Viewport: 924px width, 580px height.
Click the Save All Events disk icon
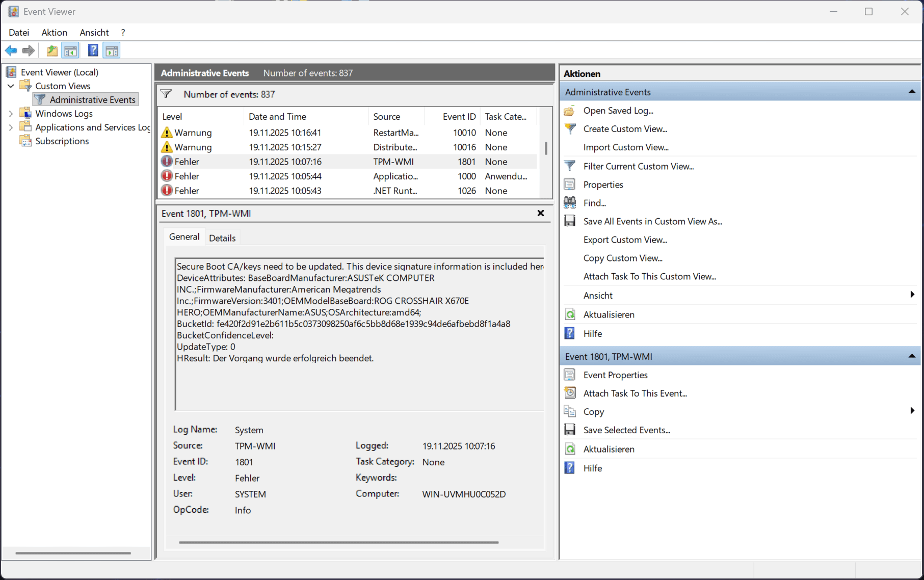click(x=569, y=221)
